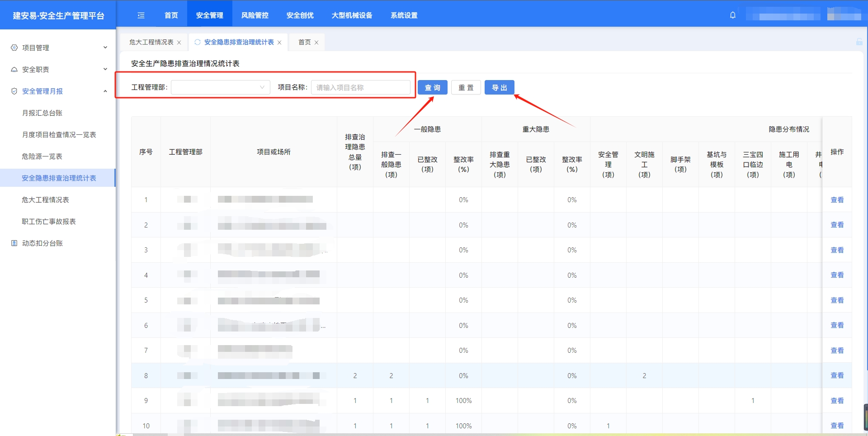Image resolution: width=868 pixels, height=436 pixels.
Task: Click the lock icon at far right of tab bar
Action: pos(859,42)
